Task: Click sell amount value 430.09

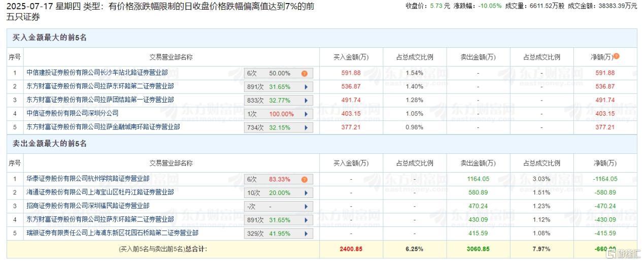Action: click(x=478, y=220)
